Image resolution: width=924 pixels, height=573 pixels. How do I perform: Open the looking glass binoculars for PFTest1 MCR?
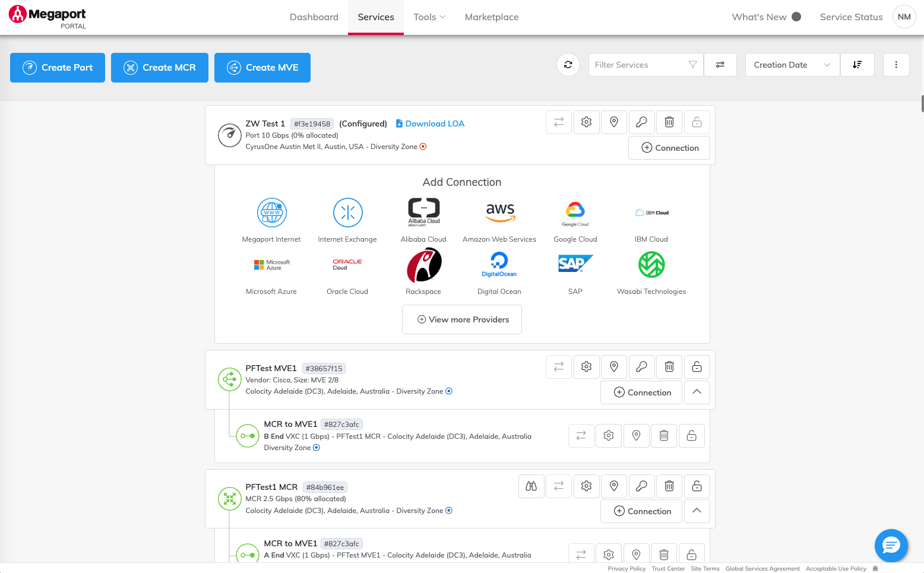531,486
